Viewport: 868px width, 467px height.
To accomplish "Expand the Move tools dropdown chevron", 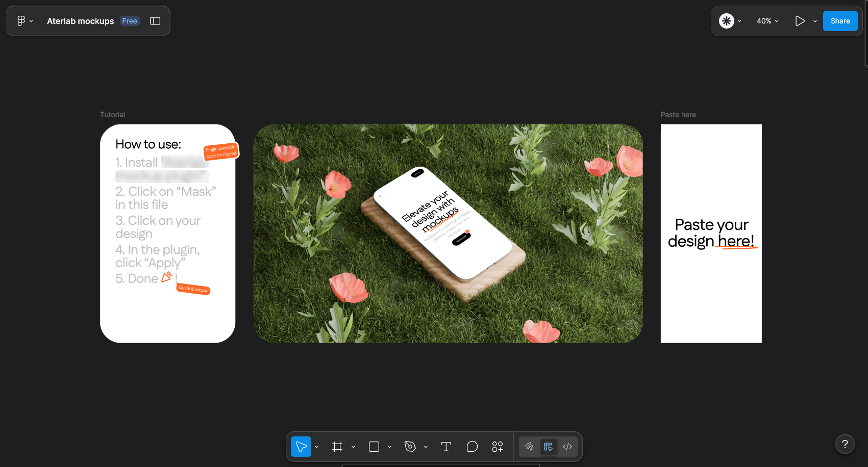I will (x=317, y=447).
